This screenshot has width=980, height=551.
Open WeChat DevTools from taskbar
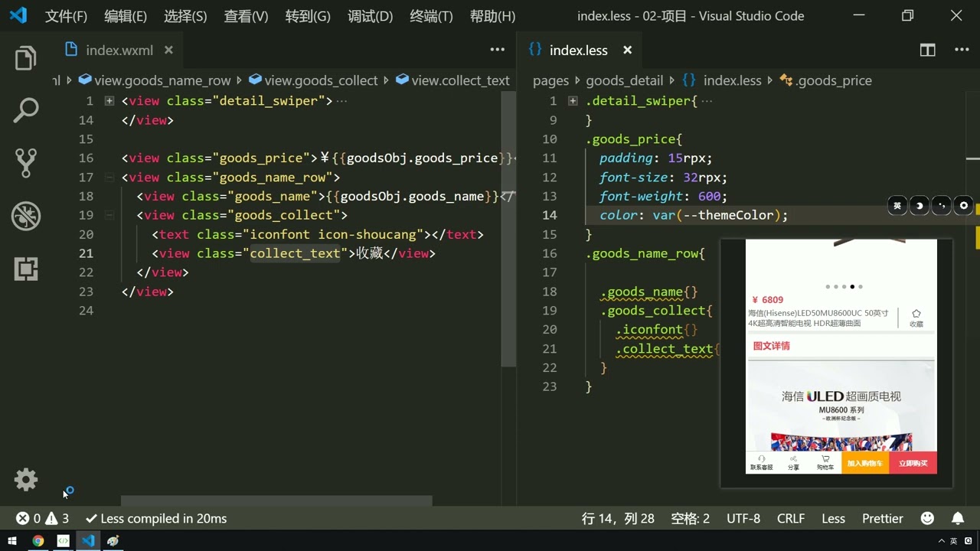point(63,541)
